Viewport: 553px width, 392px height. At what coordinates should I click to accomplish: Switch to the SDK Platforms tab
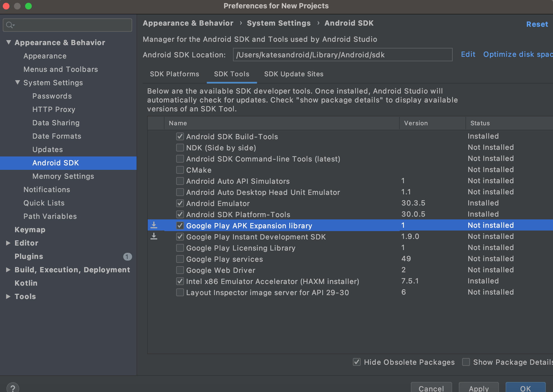click(174, 74)
